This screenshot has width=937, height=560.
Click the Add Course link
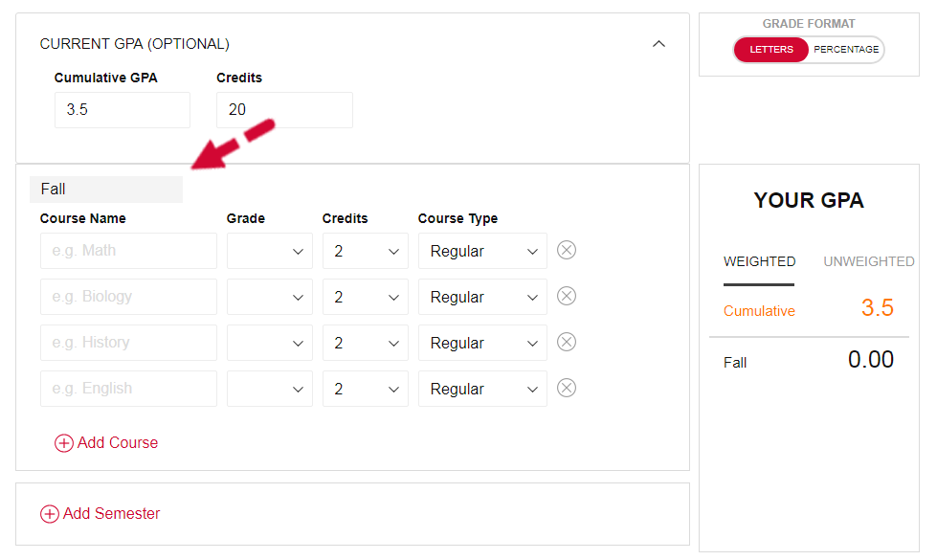[x=118, y=442]
